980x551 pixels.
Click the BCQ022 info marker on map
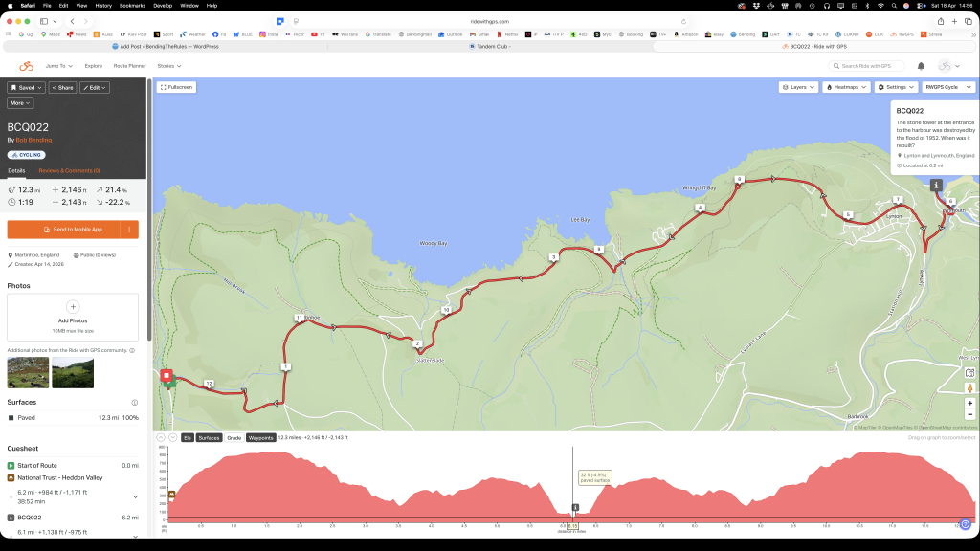point(936,185)
